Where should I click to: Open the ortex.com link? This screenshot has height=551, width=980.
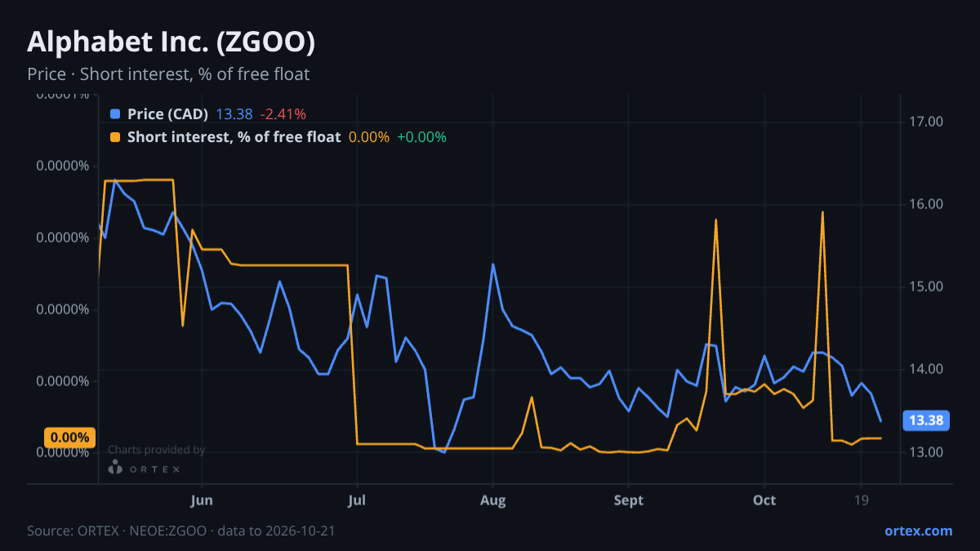coord(919,531)
